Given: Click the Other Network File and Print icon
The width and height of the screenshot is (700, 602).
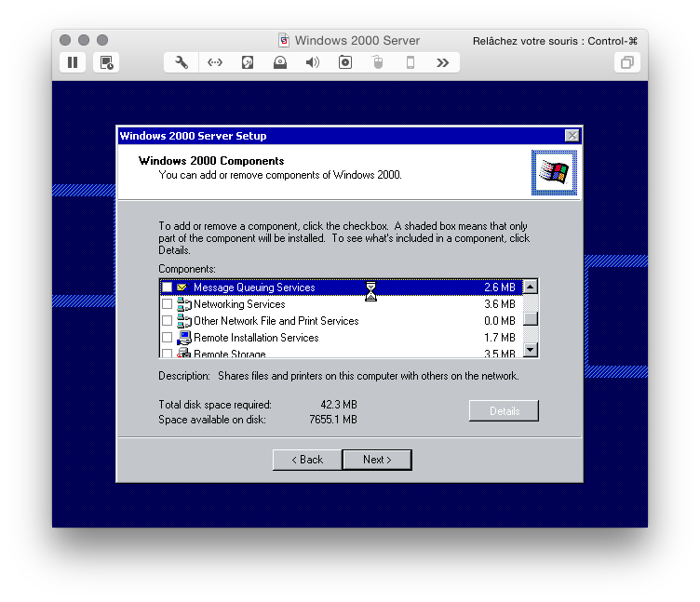Looking at the screenshot, I should click(184, 321).
